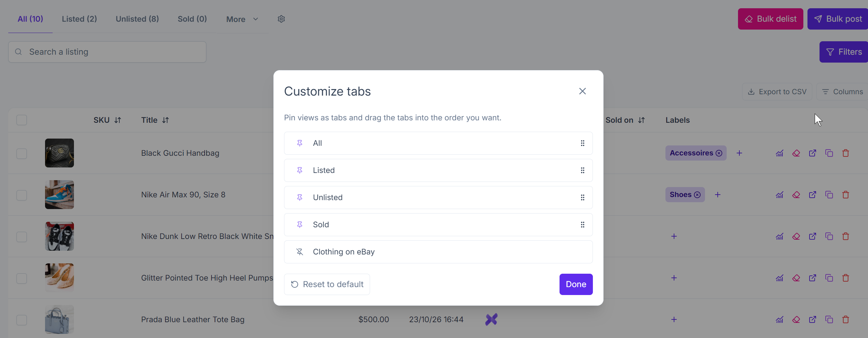Select the Glitter Pointed Toe Pumps checkbox
This screenshot has height=338, width=868.
tap(22, 278)
